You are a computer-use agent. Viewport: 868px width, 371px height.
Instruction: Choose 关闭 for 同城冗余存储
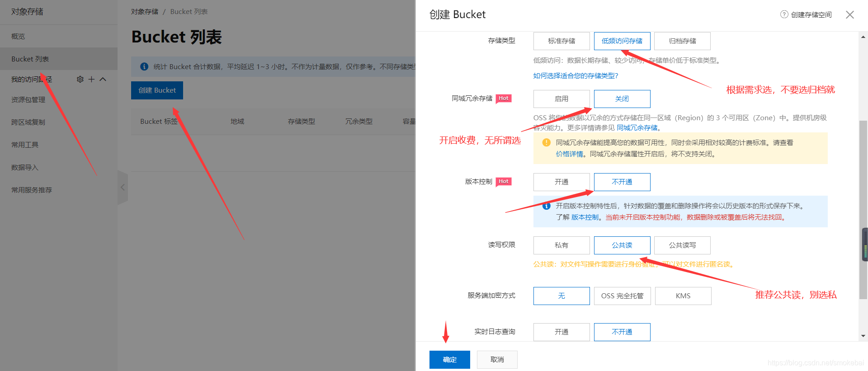point(622,99)
